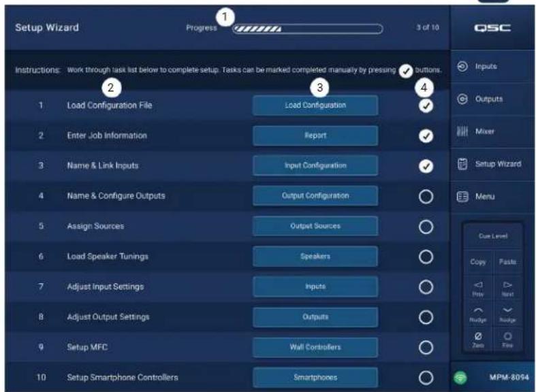Mark Adjust Output Settings as completed

(426, 317)
